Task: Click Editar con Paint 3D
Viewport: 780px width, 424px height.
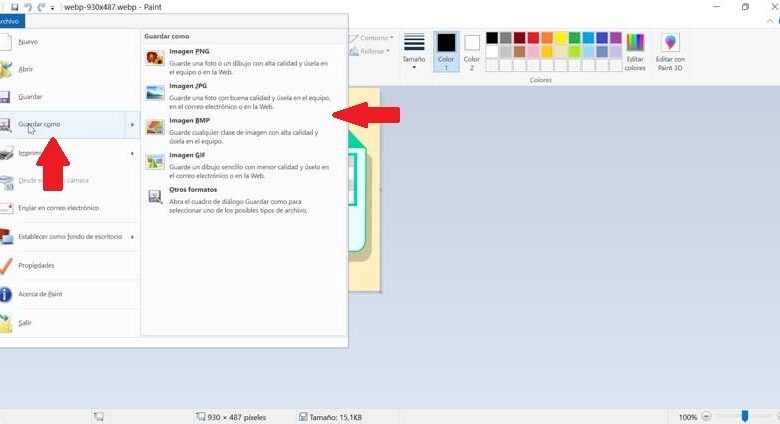Action: click(670, 52)
